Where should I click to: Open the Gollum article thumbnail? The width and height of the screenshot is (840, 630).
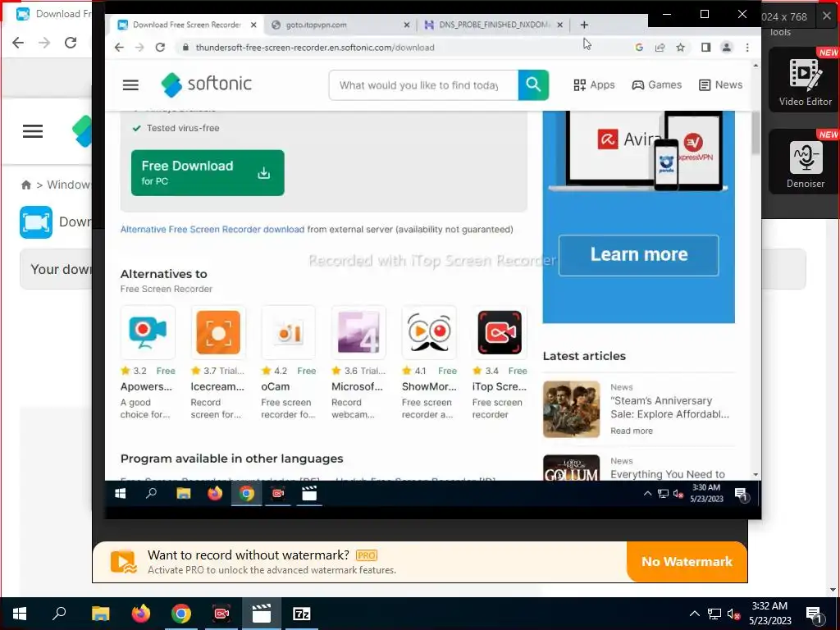571,468
